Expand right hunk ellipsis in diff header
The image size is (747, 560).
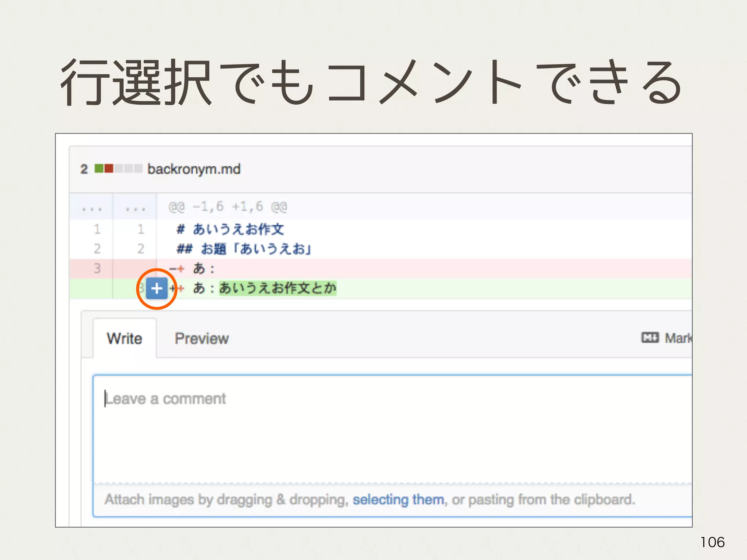(135, 208)
